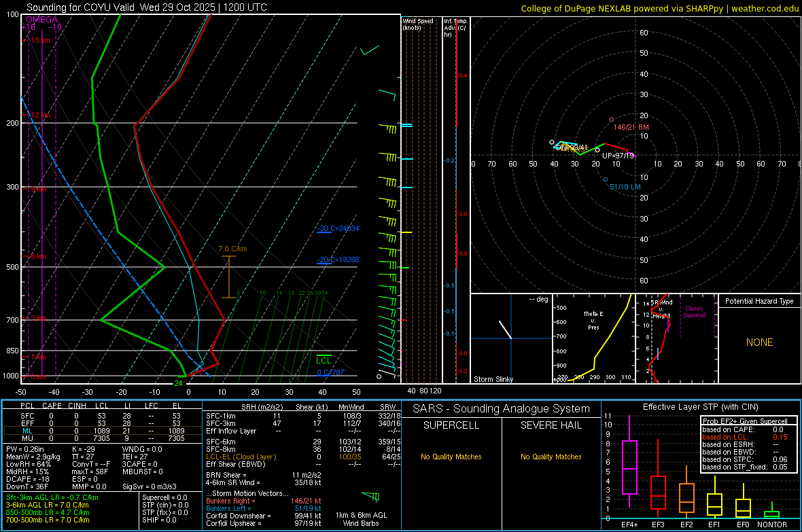Click the CINH column header

click(77, 406)
